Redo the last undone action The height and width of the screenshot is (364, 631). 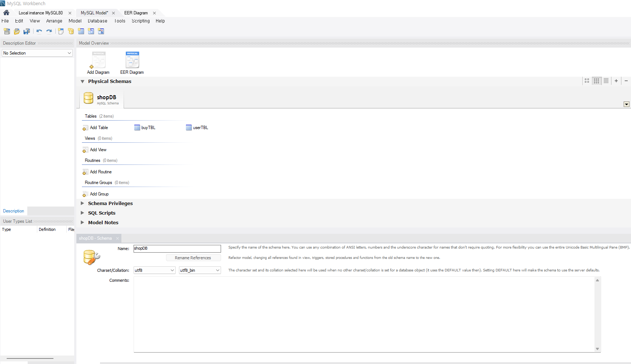coord(49,31)
